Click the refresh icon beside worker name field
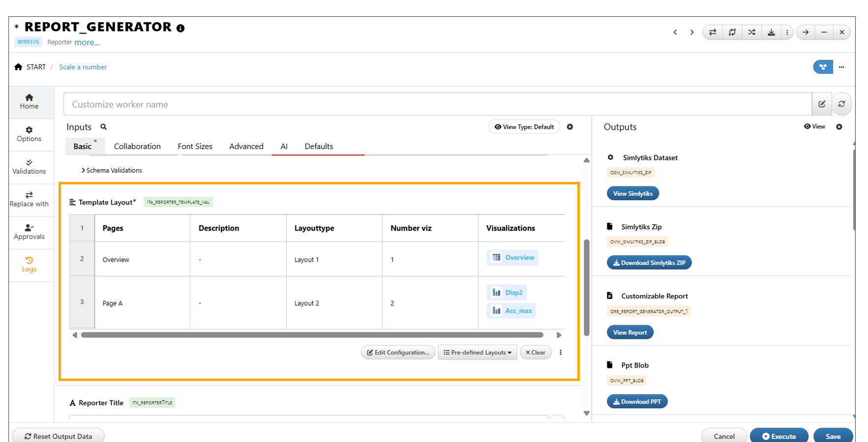Image resolution: width=868 pixels, height=442 pixels. click(841, 104)
